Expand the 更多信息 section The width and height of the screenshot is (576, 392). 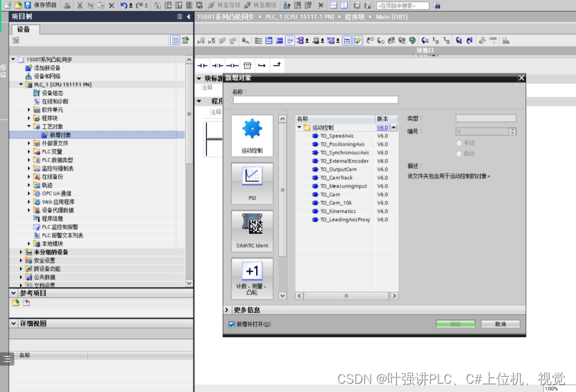pos(227,309)
